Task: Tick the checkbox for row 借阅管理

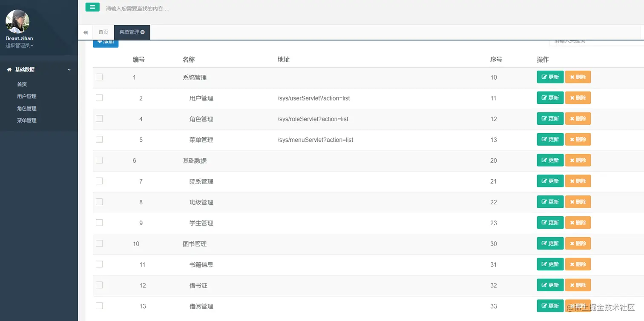Action: (99, 306)
